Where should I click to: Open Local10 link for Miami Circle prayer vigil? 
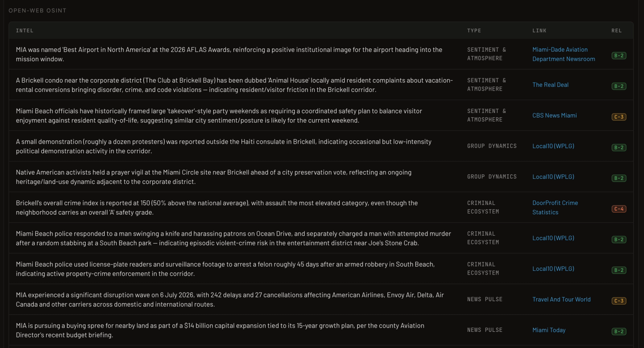click(553, 176)
